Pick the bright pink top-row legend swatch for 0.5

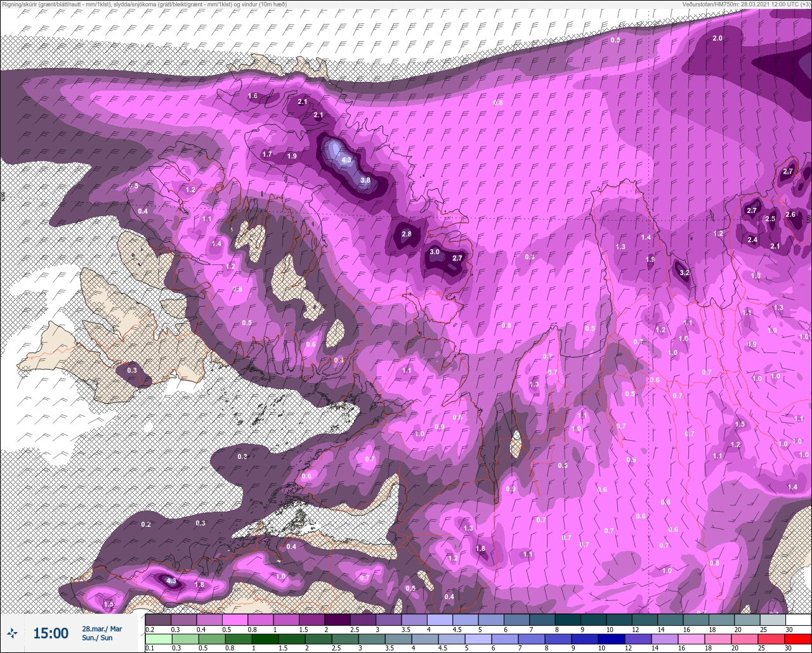[235, 619]
